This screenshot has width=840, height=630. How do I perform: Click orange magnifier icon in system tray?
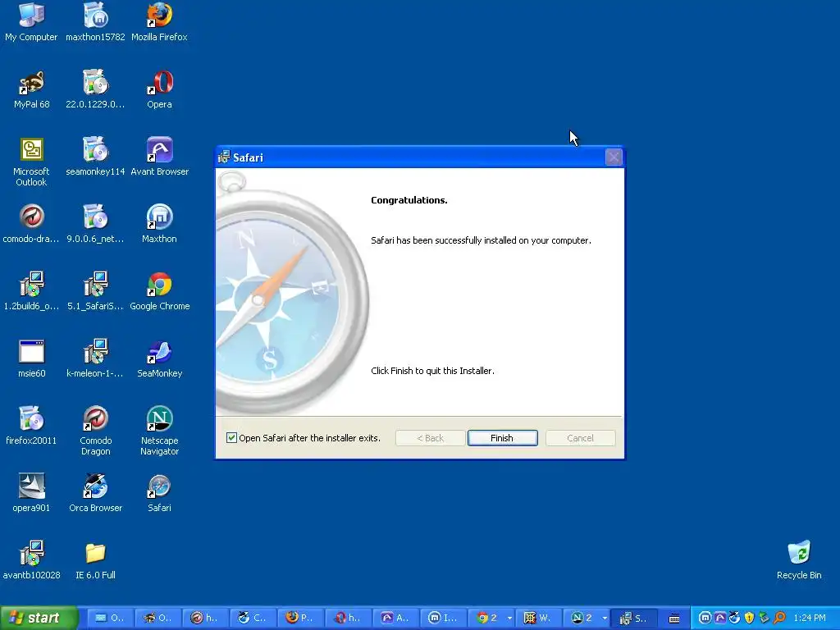[x=779, y=618]
